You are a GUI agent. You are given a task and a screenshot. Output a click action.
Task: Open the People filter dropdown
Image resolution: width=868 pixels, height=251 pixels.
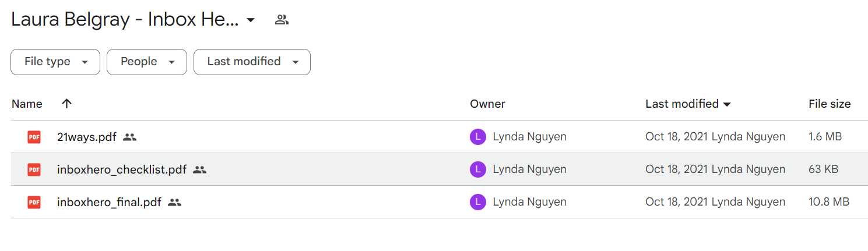[147, 62]
